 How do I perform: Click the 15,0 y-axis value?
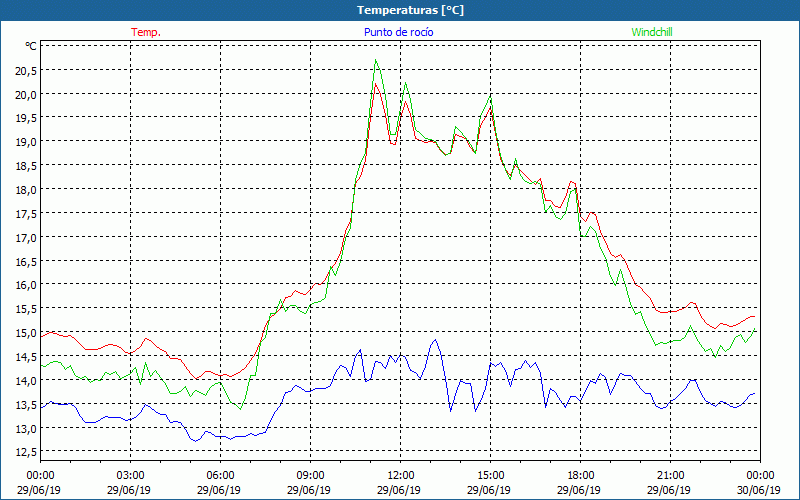click(x=27, y=333)
